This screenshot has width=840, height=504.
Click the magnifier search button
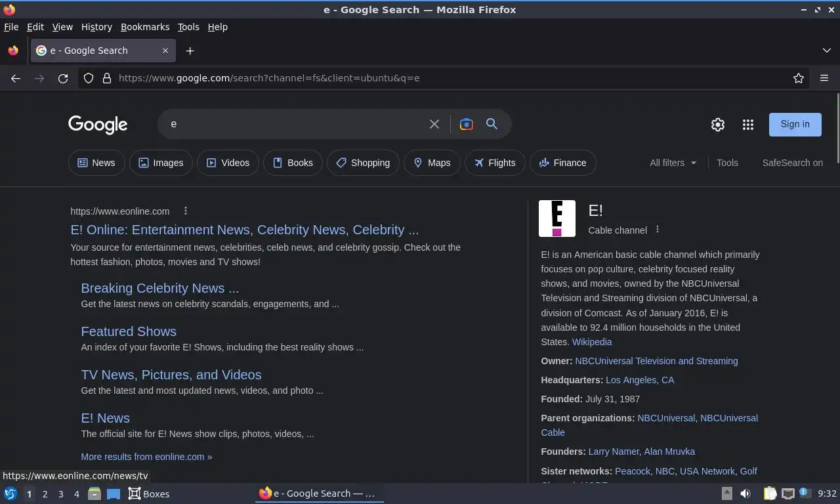tap(492, 124)
